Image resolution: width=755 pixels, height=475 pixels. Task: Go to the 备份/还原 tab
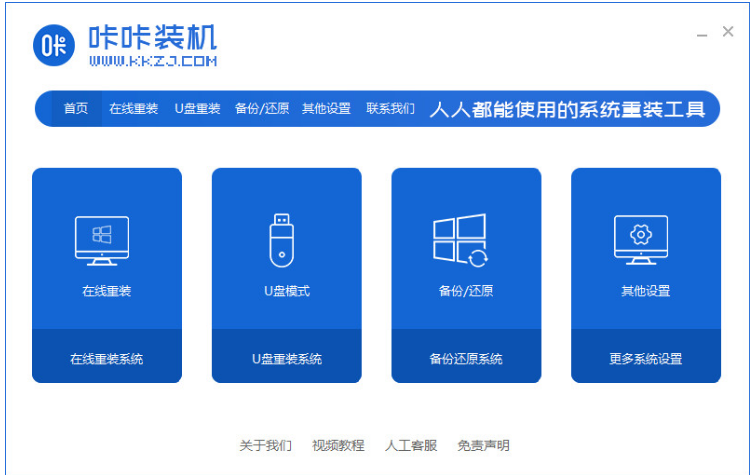click(x=262, y=109)
